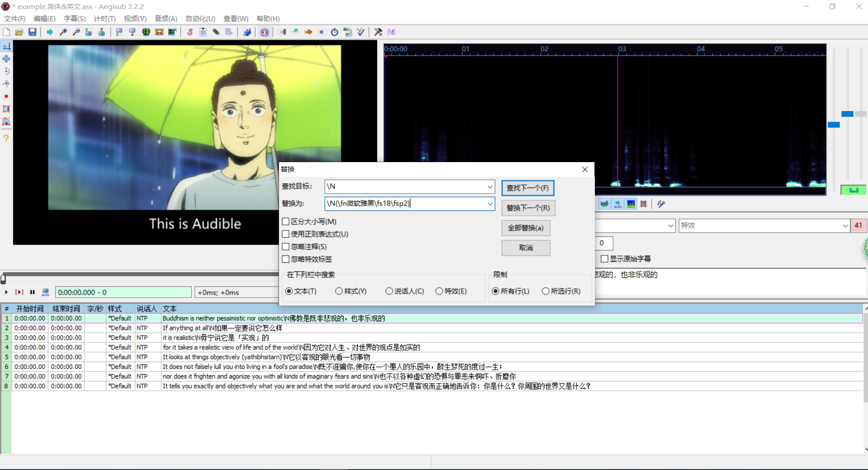This screenshot has height=470, width=868.
Task: Open the 视频 menu
Action: pyautogui.click(x=135, y=19)
